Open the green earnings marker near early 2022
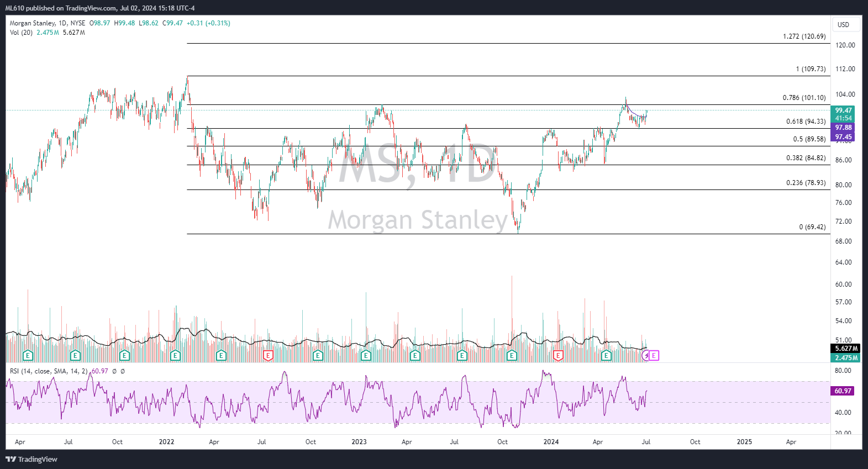Screen dimensions: 868x469 pos(175,355)
